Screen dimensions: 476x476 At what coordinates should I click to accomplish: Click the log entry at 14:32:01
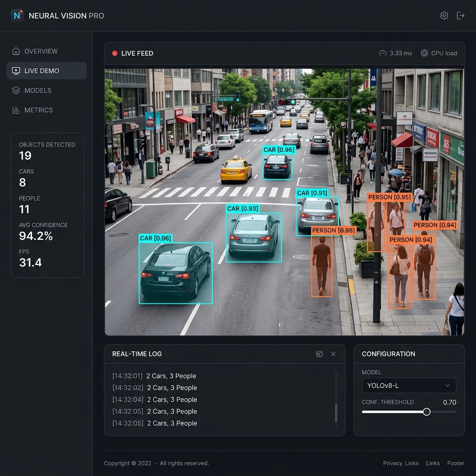pos(154,376)
